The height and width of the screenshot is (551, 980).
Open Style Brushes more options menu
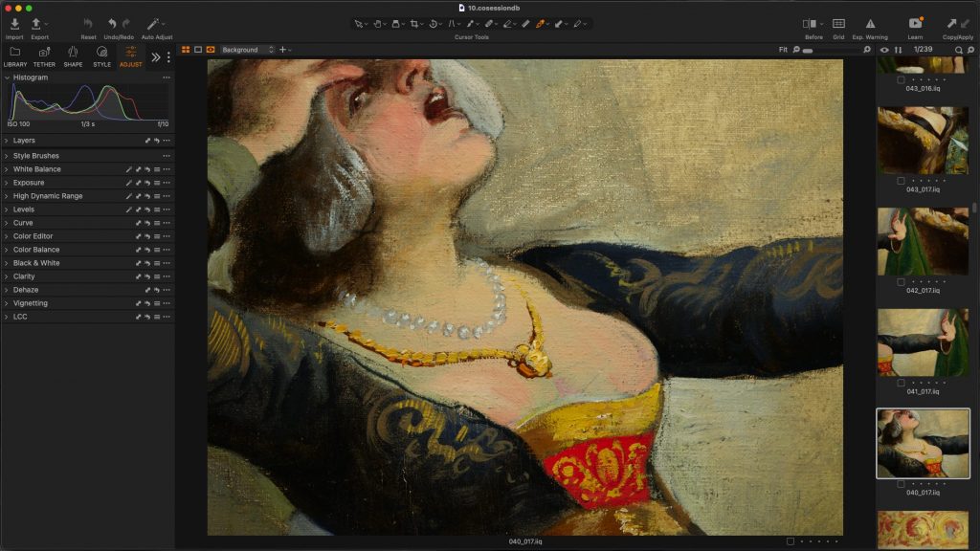tap(167, 156)
